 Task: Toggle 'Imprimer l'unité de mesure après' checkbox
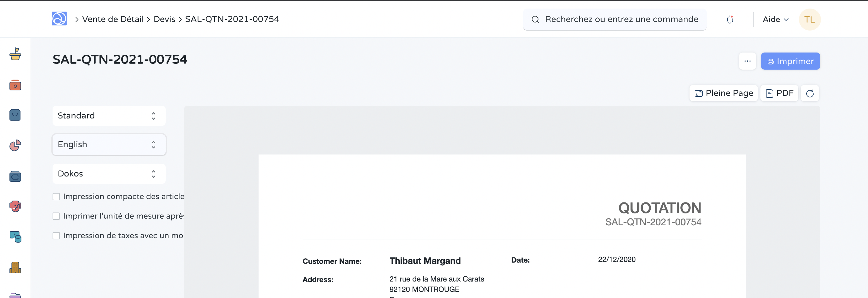(56, 216)
